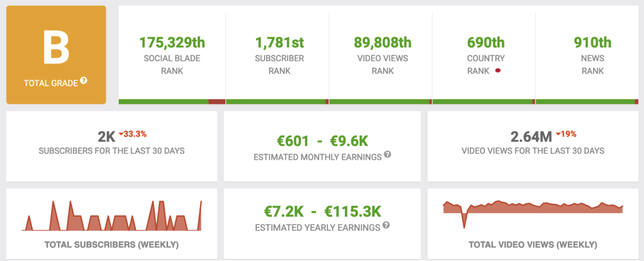Select the 175,329th Social Blade Rank value
This screenshot has width=644, height=261.
[172, 42]
